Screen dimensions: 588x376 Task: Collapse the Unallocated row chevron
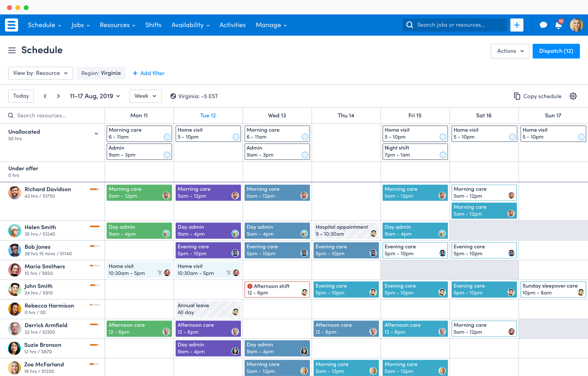tap(96, 134)
